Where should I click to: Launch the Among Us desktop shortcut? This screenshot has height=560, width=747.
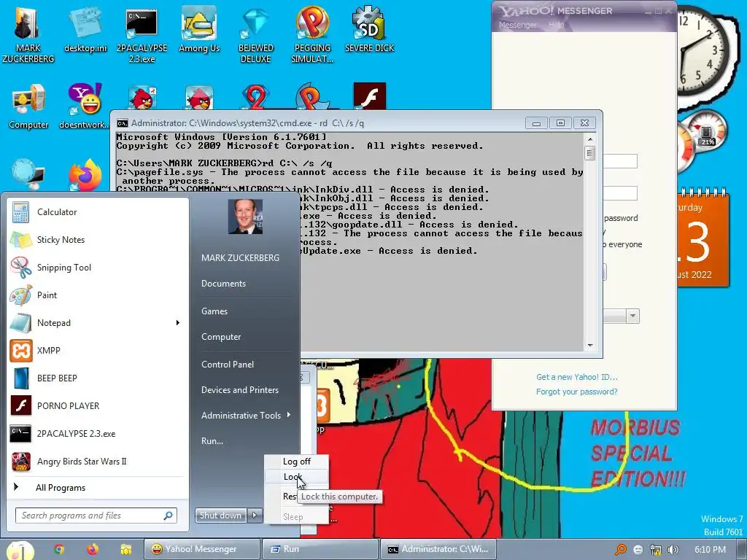point(199,31)
